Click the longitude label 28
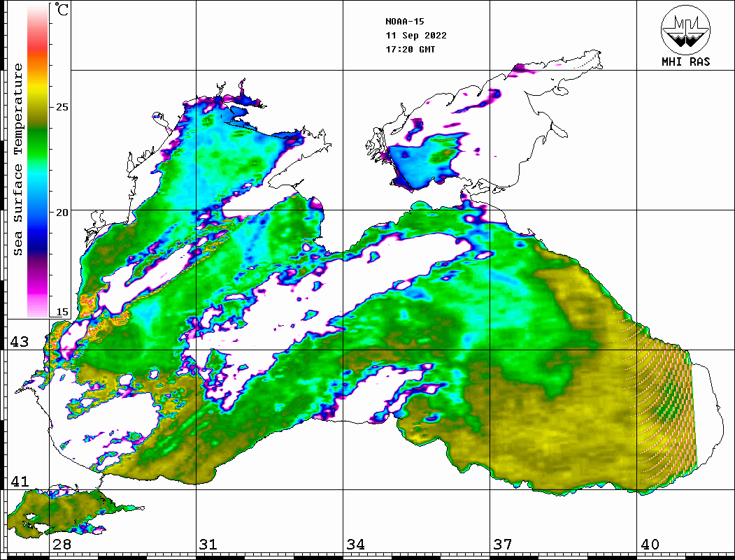This screenshot has width=735, height=560. tap(62, 545)
